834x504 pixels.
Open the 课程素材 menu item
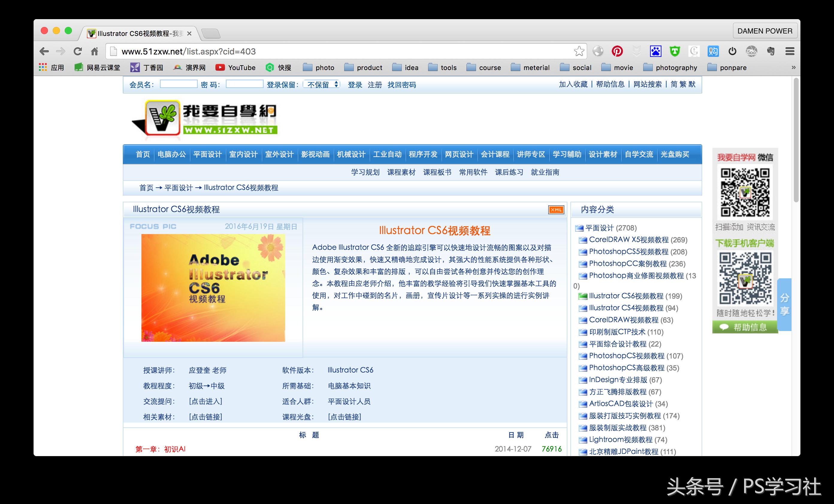pos(401,172)
